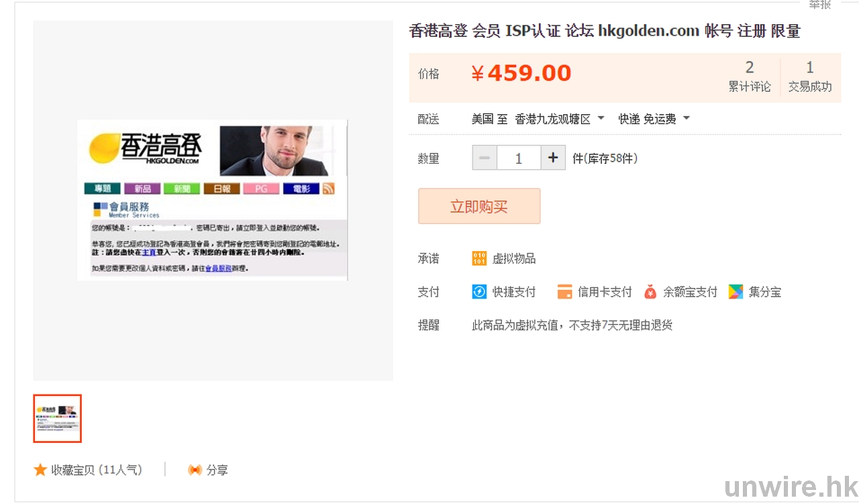Open delivery destination dropdown 香港九龙观塘区

[559, 119]
